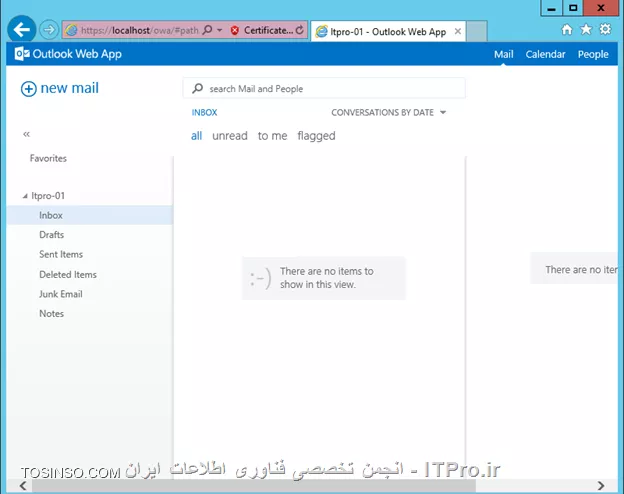Minimize the browser window
This screenshot has width=624, height=494.
point(552,8)
